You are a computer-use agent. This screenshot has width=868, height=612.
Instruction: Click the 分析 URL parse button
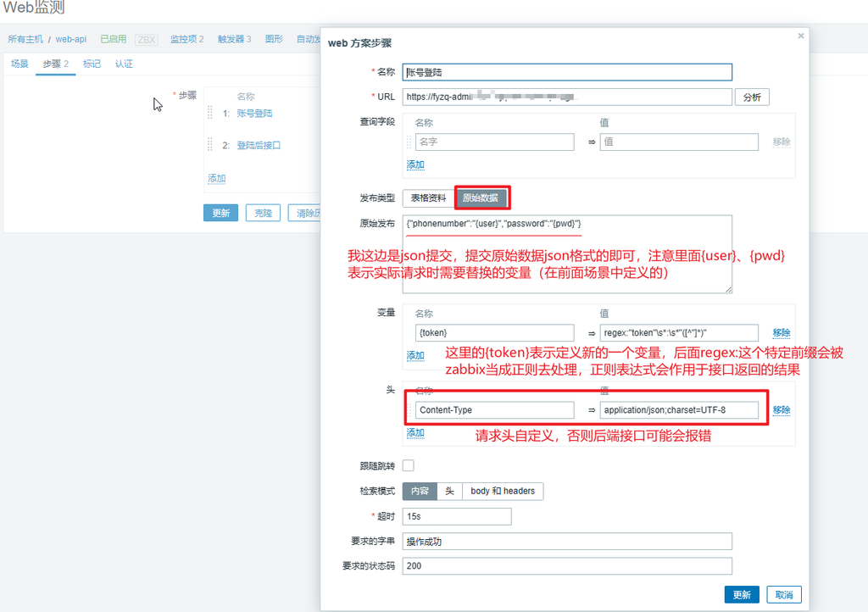pyautogui.click(x=752, y=97)
